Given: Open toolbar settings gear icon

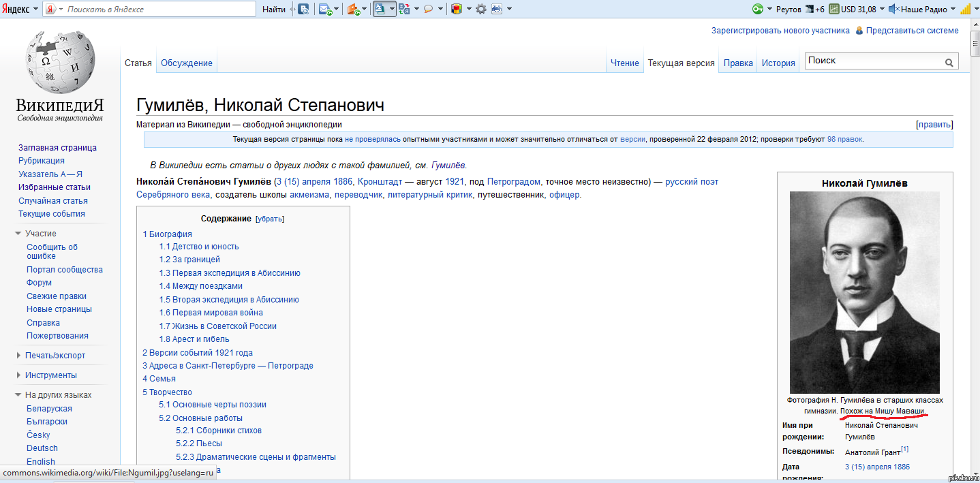Looking at the screenshot, I should point(481,9).
